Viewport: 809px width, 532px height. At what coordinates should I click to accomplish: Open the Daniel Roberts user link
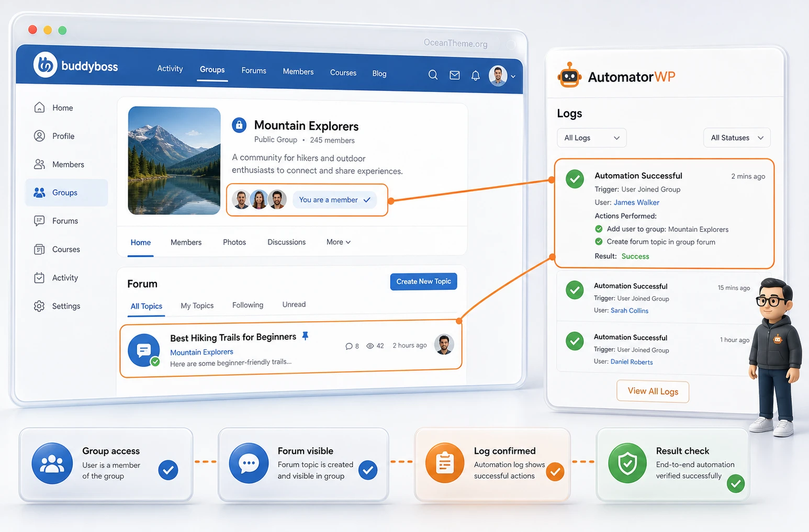click(x=632, y=362)
